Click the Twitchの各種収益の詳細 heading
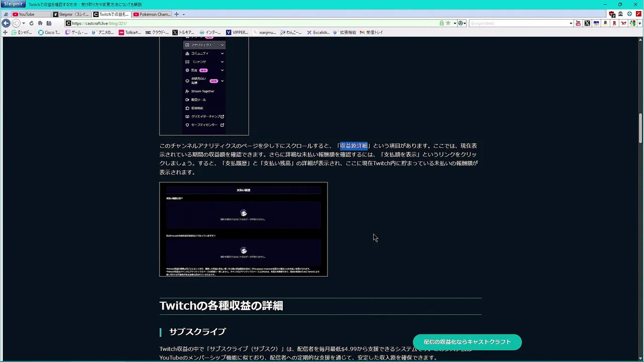The width and height of the screenshot is (644, 362). click(x=221, y=306)
